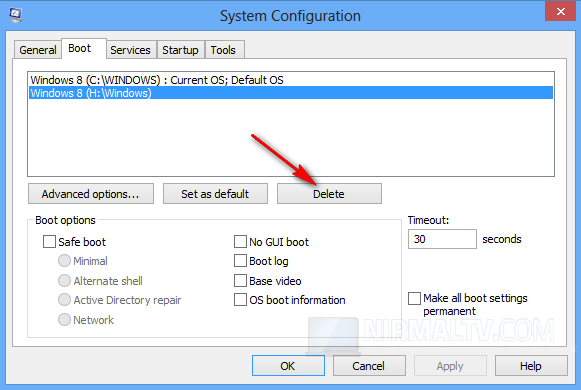The height and width of the screenshot is (390, 581).
Task: Click the Cancel button
Action: pos(369,366)
